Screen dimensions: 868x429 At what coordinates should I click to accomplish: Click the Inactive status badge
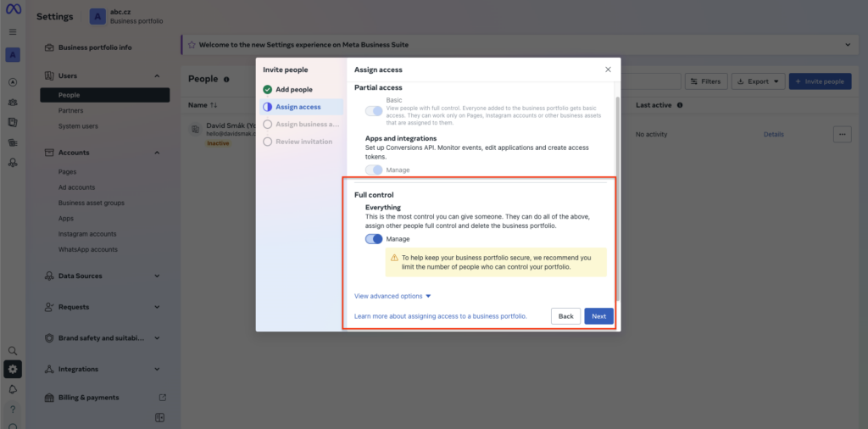coord(218,143)
